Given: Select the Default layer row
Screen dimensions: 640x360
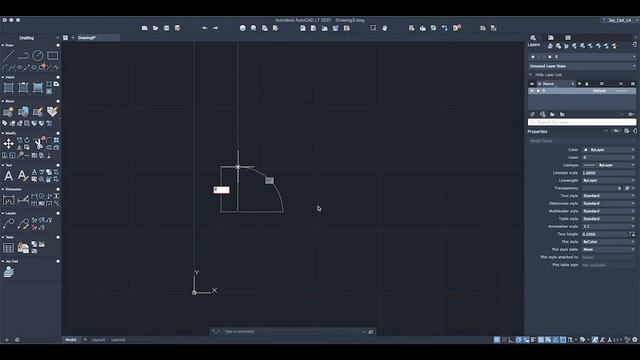Looking at the screenshot, I should pyautogui.click(x=582, y=91).
